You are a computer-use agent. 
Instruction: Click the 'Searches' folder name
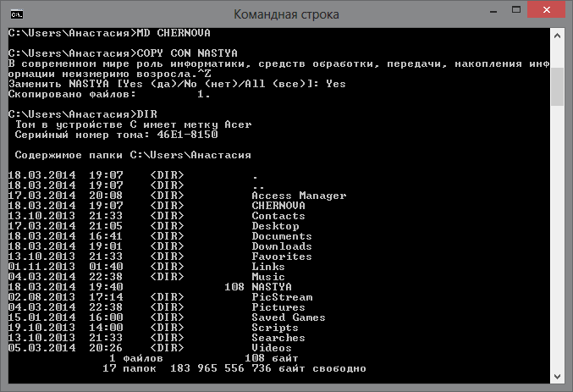click(278, 338)
